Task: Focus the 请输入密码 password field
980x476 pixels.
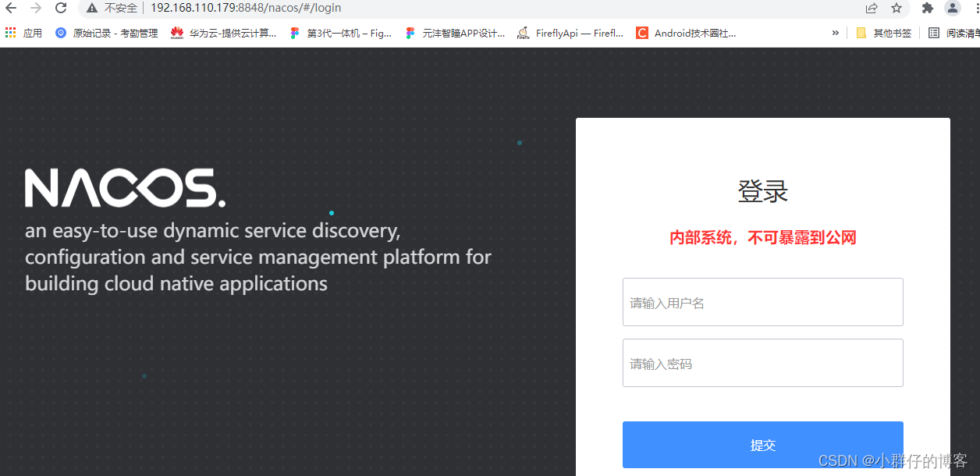Action: (763, 363)
